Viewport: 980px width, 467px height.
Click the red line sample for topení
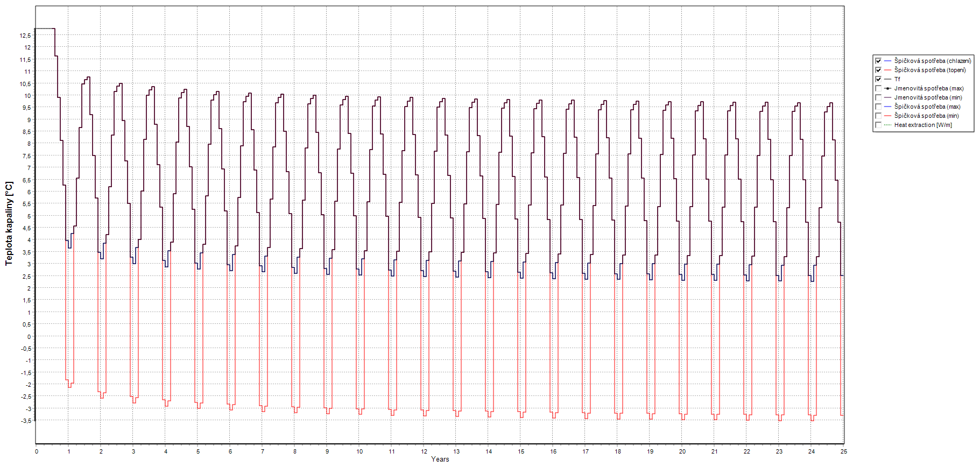887,70
